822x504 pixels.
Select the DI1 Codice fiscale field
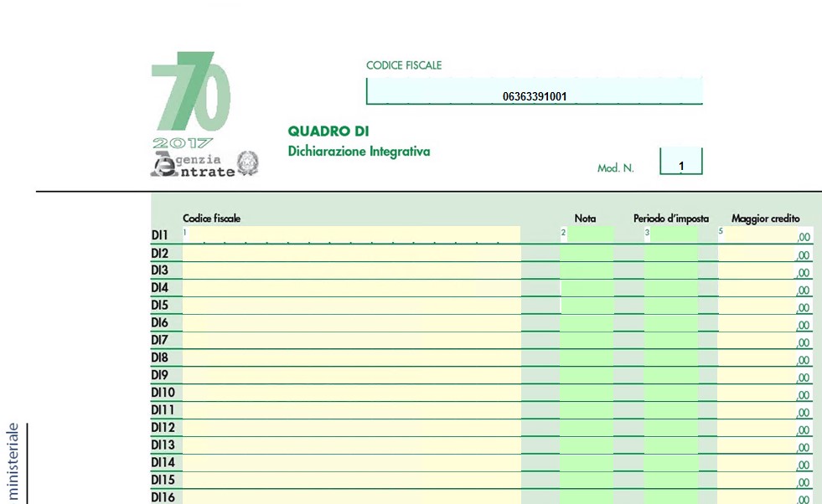[x=351, y=234]
